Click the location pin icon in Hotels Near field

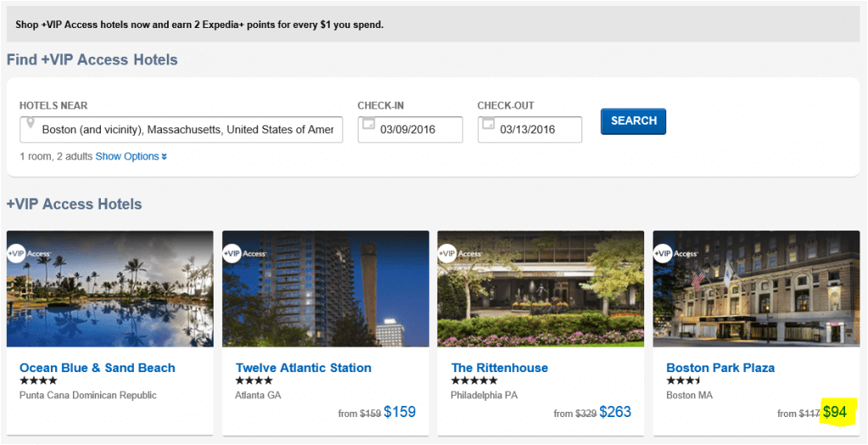(30, 123)
